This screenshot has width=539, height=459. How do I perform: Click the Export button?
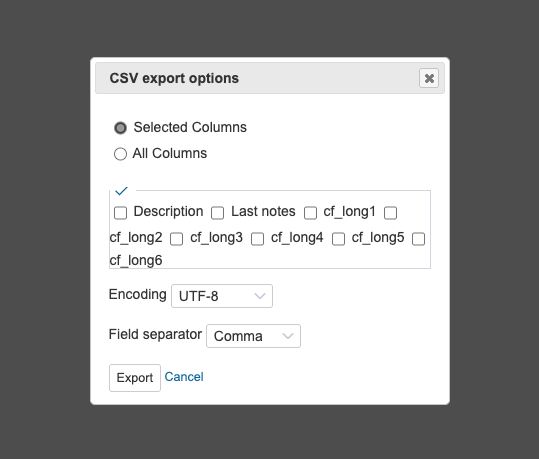pos(135,378)
